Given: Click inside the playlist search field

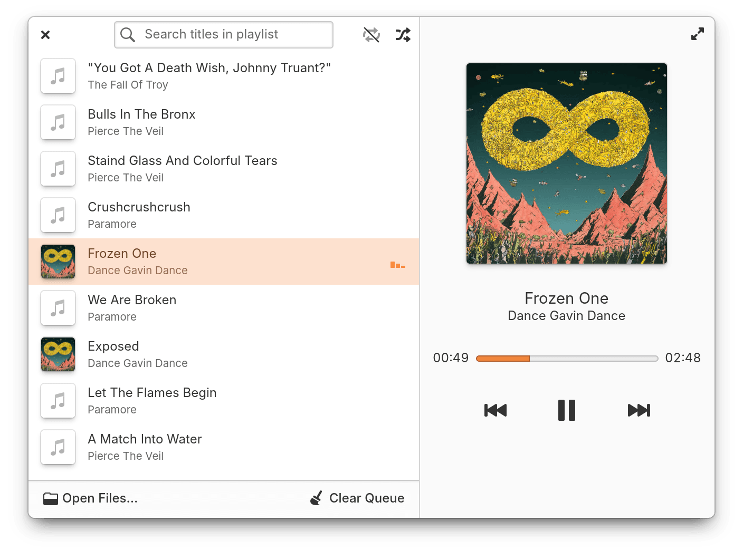Looking at the screenshot, I should (x=223, y=34).
